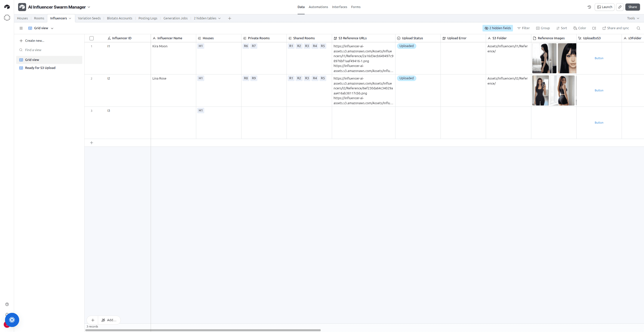This screenshot has height=332, width=644.
Task: Click the Find a view search field
Action: [x=49, y=50]
